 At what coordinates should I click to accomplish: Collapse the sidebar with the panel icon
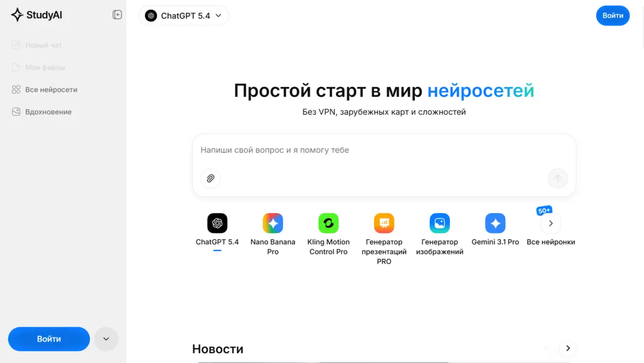(x=117, y=15)
